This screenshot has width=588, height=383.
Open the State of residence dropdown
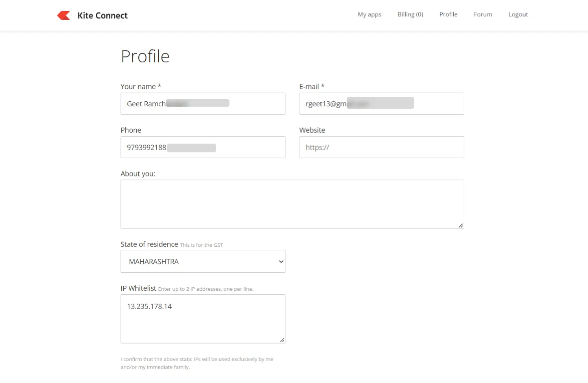pos(203,261)
